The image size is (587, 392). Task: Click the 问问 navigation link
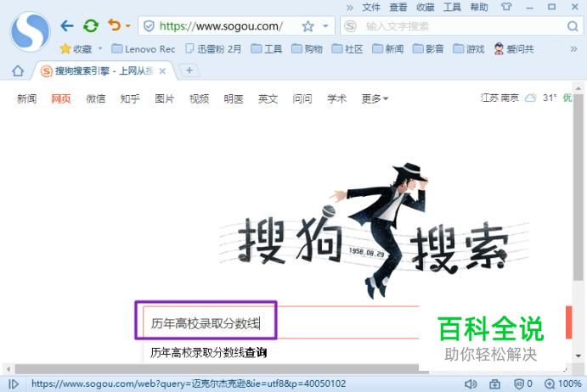(x=302, y=98)
